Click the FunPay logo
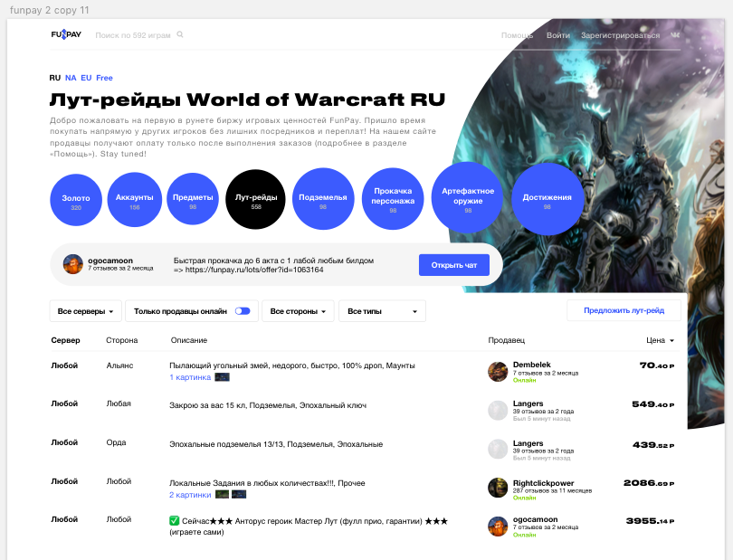This screenshot has width=733, height=560. [65, 35]
